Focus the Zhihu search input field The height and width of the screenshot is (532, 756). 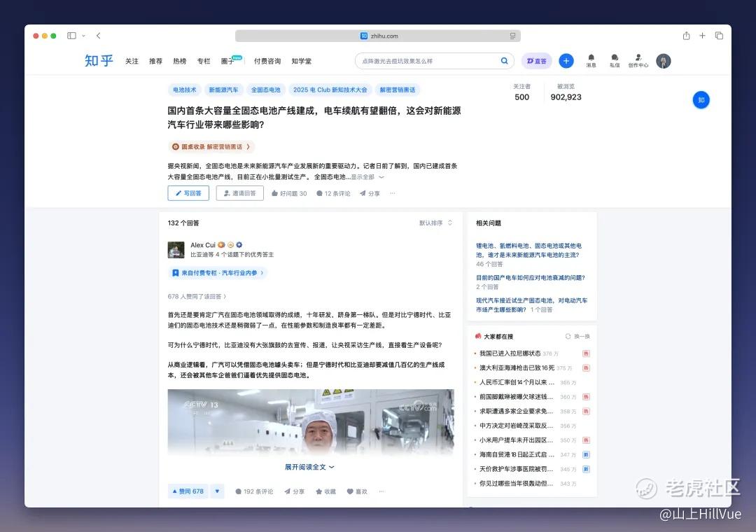click(x=427, y=61)
